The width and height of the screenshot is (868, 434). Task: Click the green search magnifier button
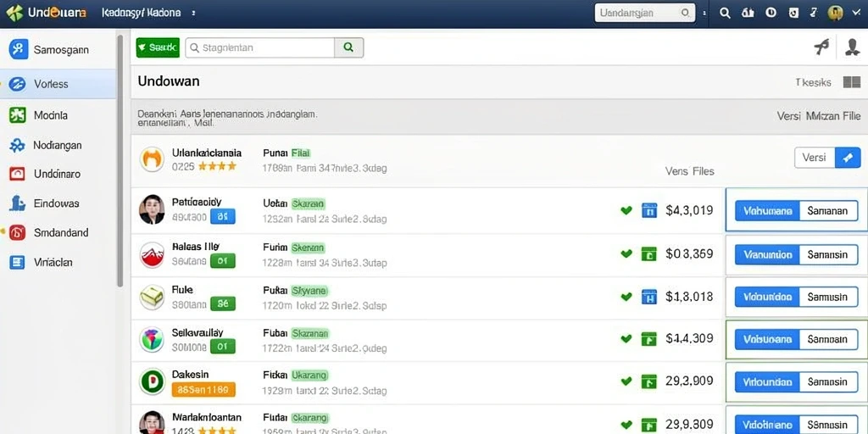coord(348,47)
